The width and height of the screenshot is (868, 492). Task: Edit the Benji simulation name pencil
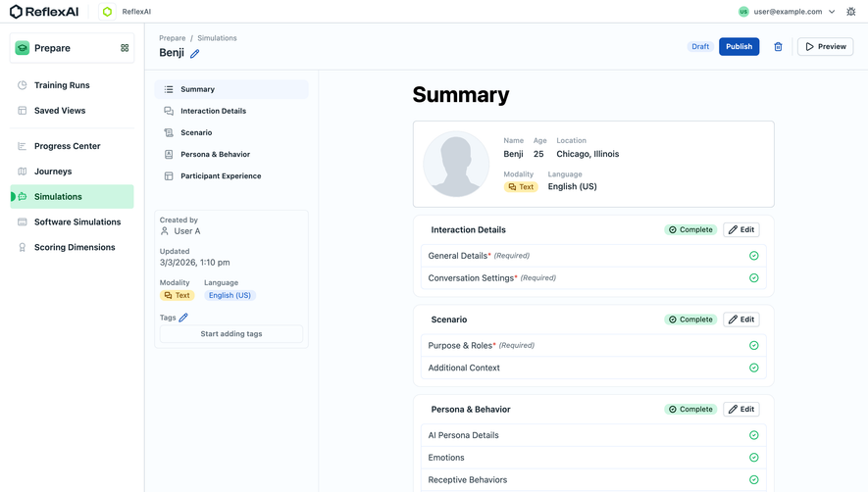195,54
